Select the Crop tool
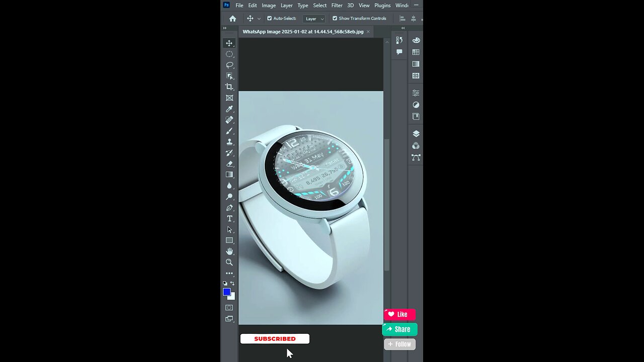This screenshot has width=644, height=362. tap(229, 87)
